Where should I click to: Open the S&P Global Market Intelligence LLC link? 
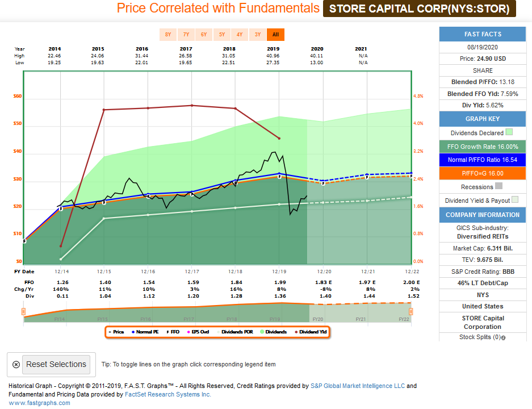(x=358, y=386)
